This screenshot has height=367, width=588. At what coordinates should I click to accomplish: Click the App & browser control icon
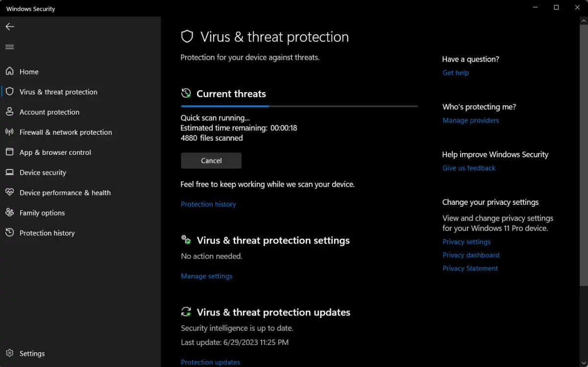[x=10, y=152]
